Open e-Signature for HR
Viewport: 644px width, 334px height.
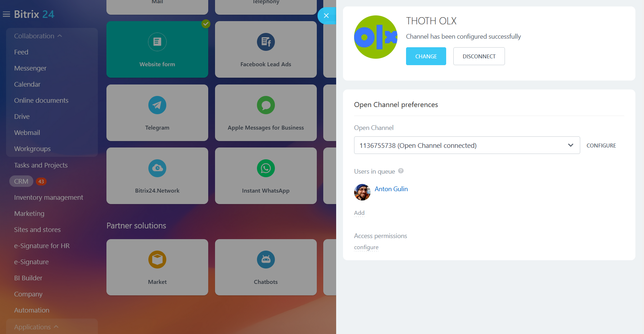point(42,246)
